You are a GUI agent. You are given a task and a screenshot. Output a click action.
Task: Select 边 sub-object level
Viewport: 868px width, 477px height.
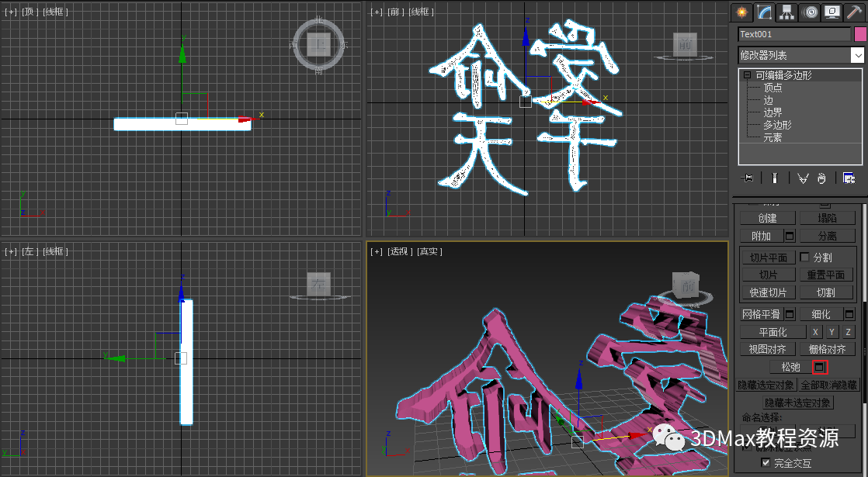pos(769,100)
